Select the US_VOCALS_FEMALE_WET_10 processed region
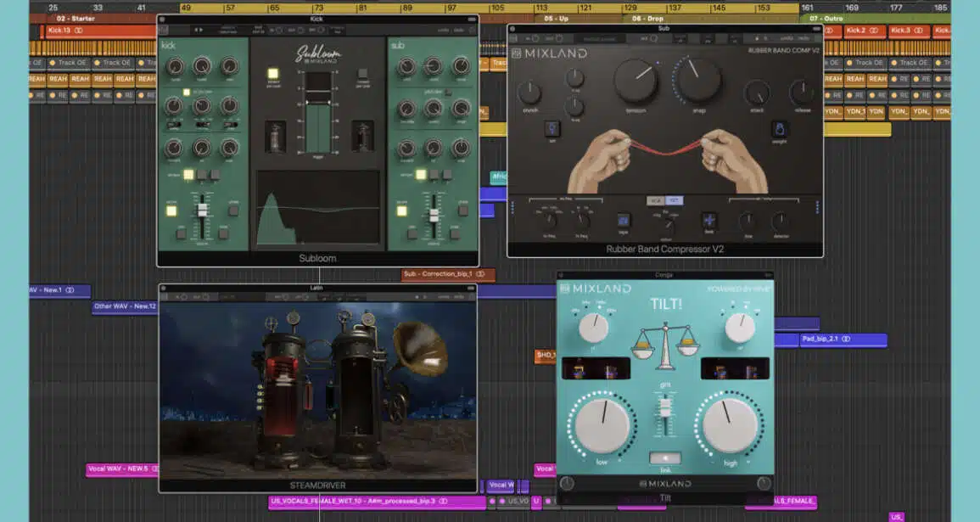The height and width of the screenshot is (522, 980). click(376, 502)
